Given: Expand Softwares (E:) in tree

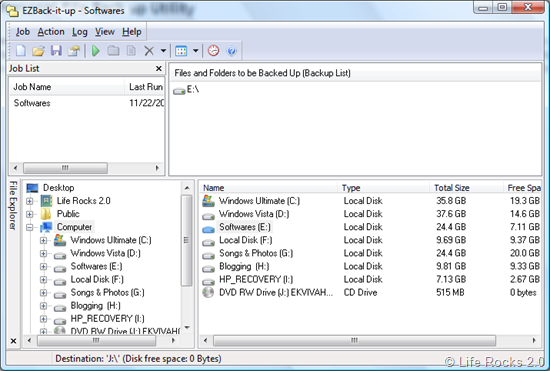Looking at the screenshot, I should coord(43,267).
